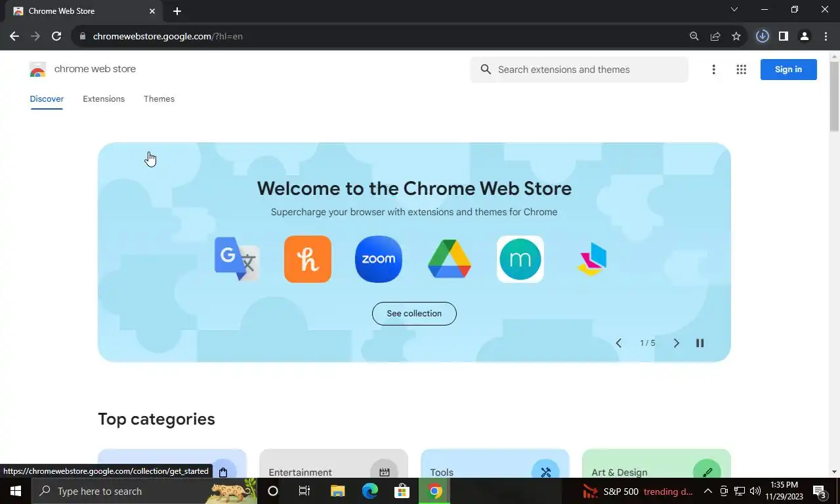Open the tab search dropdown arrow
Viewport: 840px width, 504px height.
pyautogui.click(x=734, y=9)
